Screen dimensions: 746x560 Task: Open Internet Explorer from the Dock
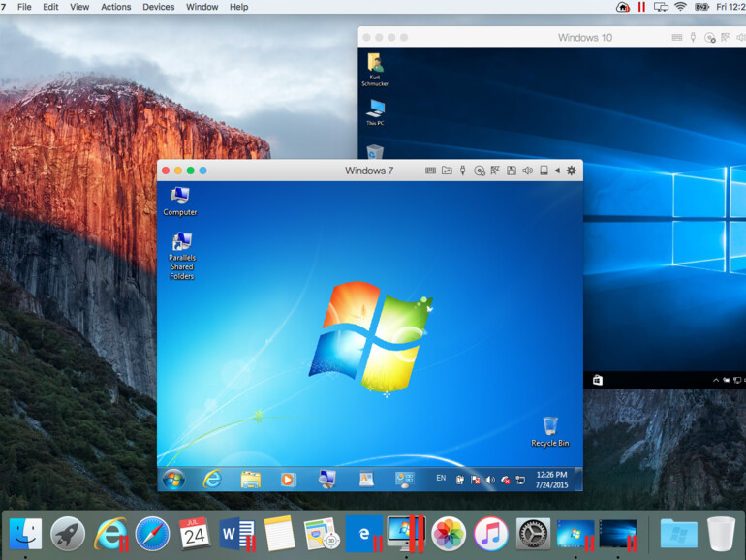coord(110,534)
